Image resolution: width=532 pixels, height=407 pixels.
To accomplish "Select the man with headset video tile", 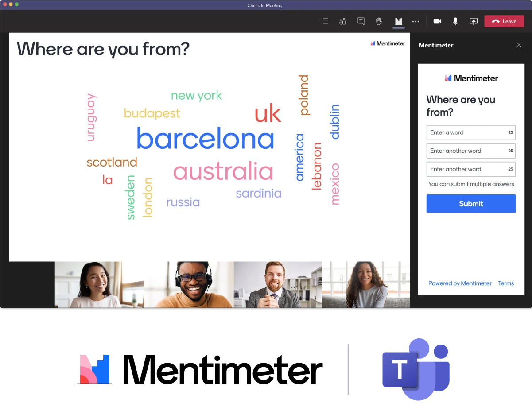I will [189, 284].
